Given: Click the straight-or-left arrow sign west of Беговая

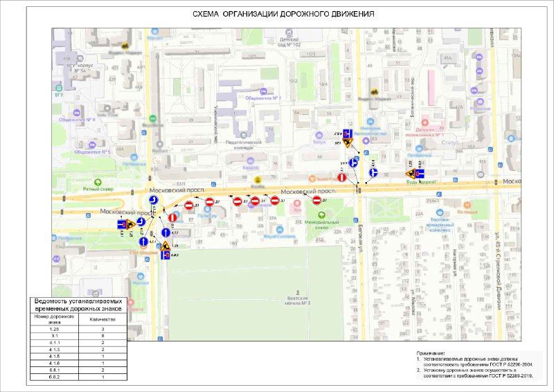Looking at the screenshot, I should tap(352, 163).
